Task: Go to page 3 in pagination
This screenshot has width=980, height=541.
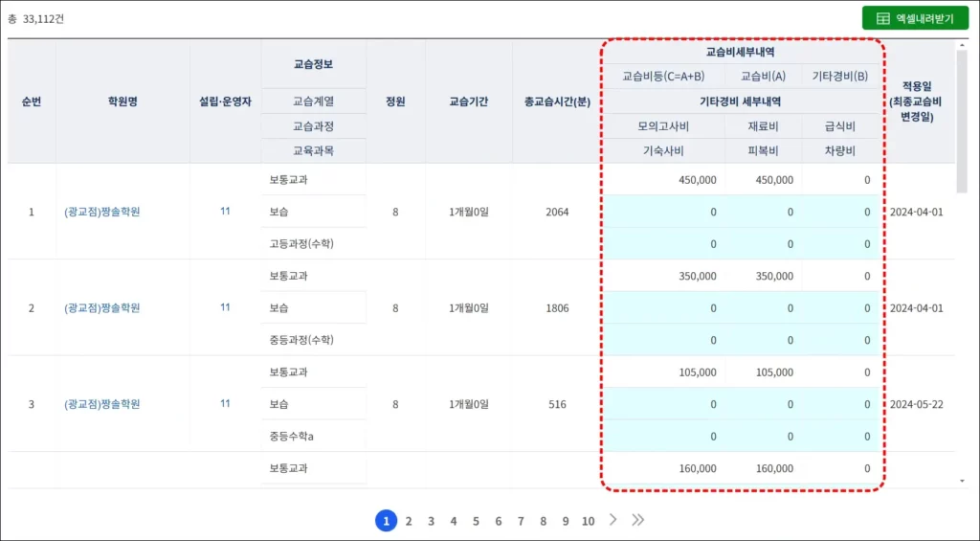Action: tap(432, 521)
